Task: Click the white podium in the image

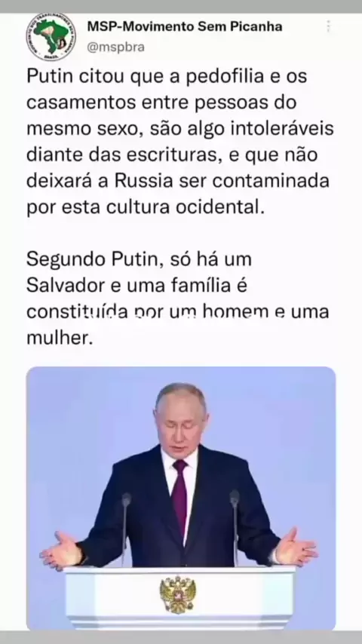Action: (180, 596)
